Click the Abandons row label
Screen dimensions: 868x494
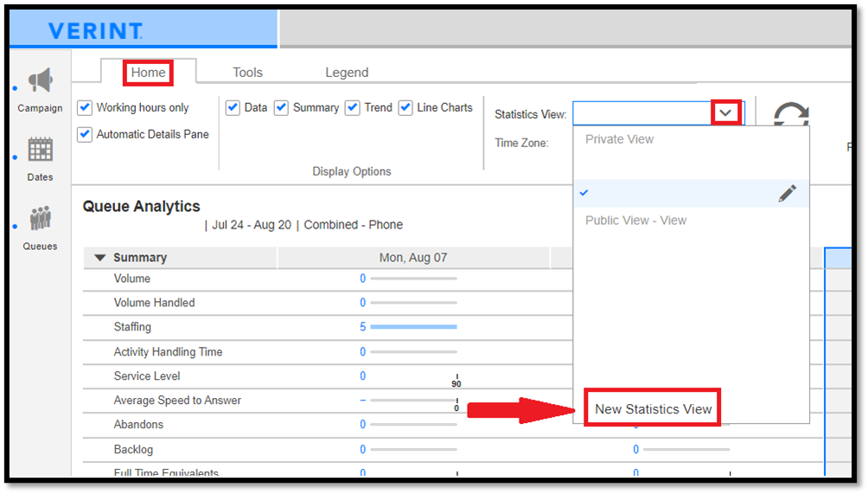click(138, 425)
